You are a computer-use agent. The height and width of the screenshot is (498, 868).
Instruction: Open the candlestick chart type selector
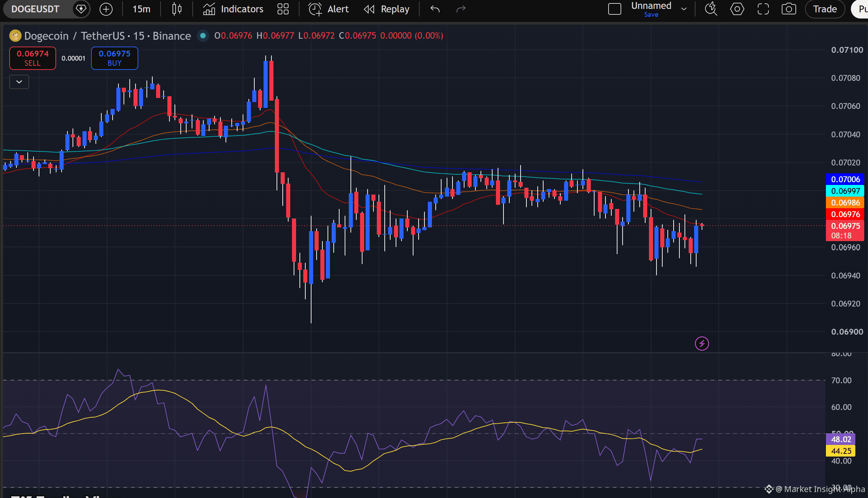point(177,9)
